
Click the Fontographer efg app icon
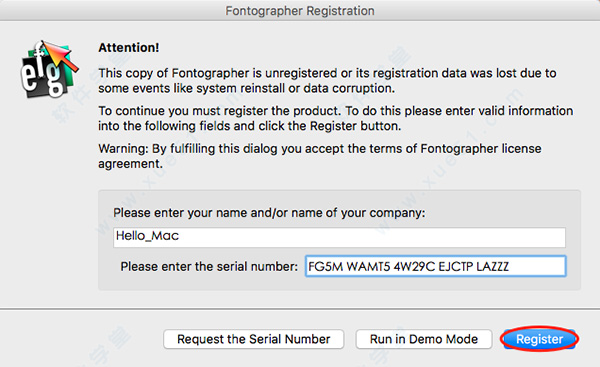[x=49, y=69]
